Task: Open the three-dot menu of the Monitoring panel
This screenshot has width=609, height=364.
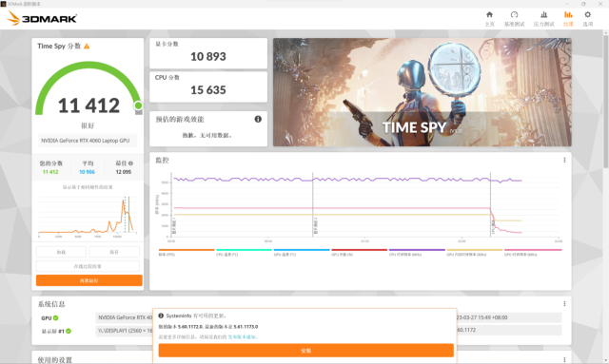Action: tap(564, 160)
